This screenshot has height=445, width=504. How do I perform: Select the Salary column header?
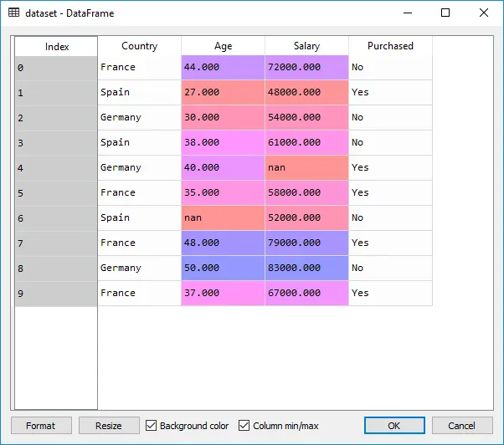coord(306,46)
